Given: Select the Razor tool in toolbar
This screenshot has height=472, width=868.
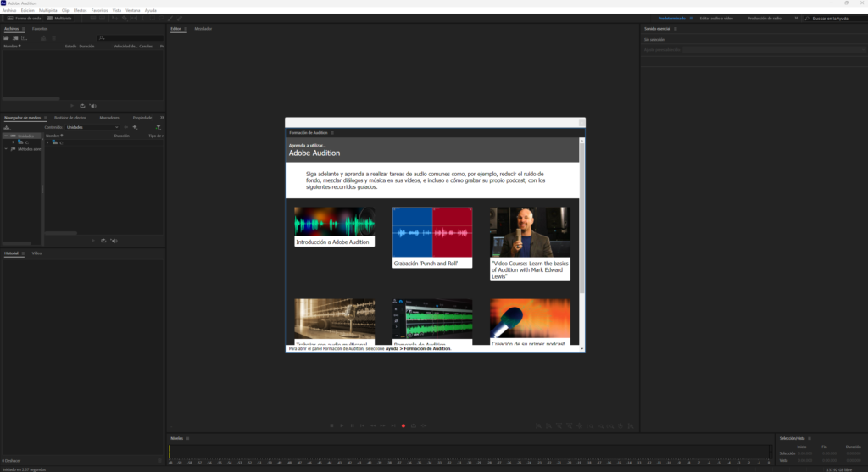Looking at the screenshot, I should [125, 19].
